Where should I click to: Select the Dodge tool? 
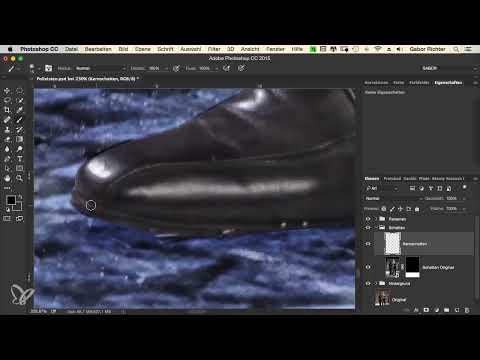20,149
